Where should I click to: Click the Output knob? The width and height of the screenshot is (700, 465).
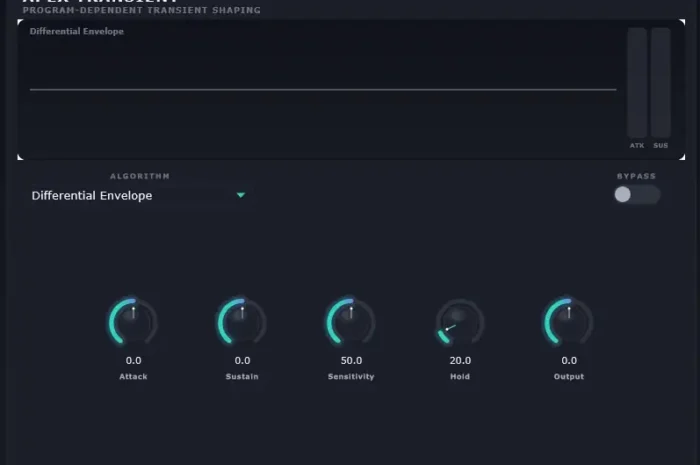click(x=569, y=322)
